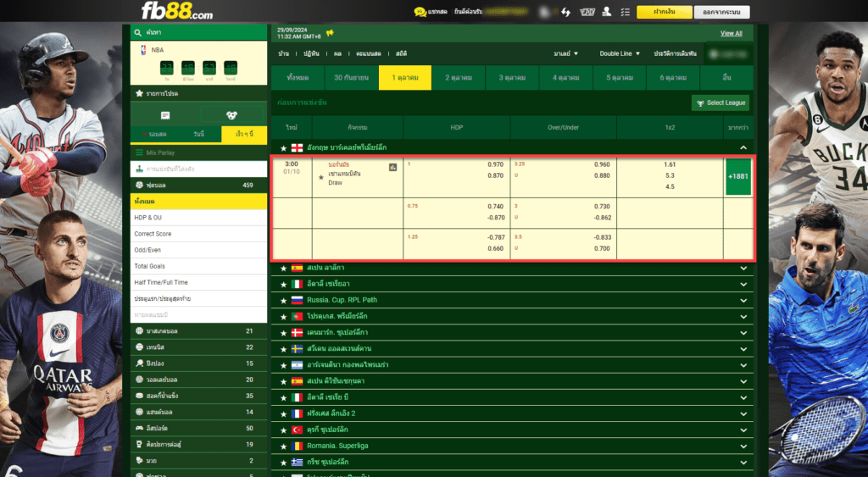Open the bet history (ประวัติการเดิมพัน) link

click(676, 53)
